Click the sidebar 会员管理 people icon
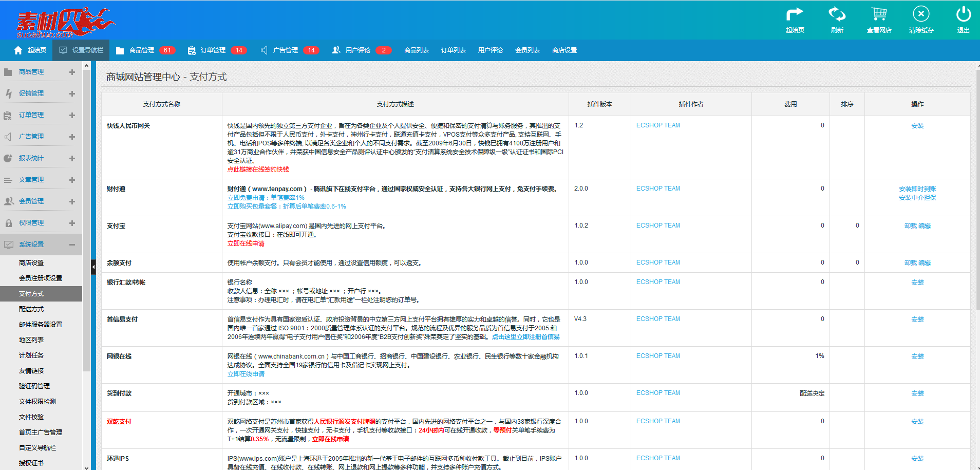This screenshot has height=470, width=980. coord(9,201)
